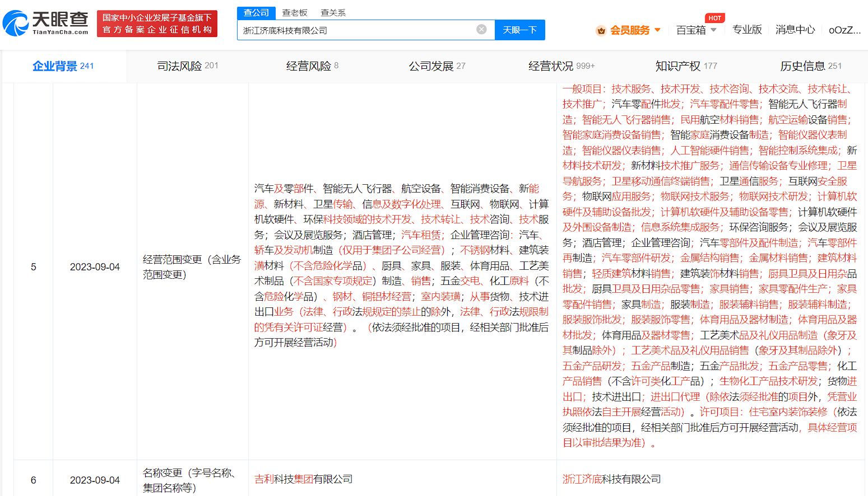Switch to 经营状况 tab
The width and height of the screenshot is (868, 496).
pos(561,66)
